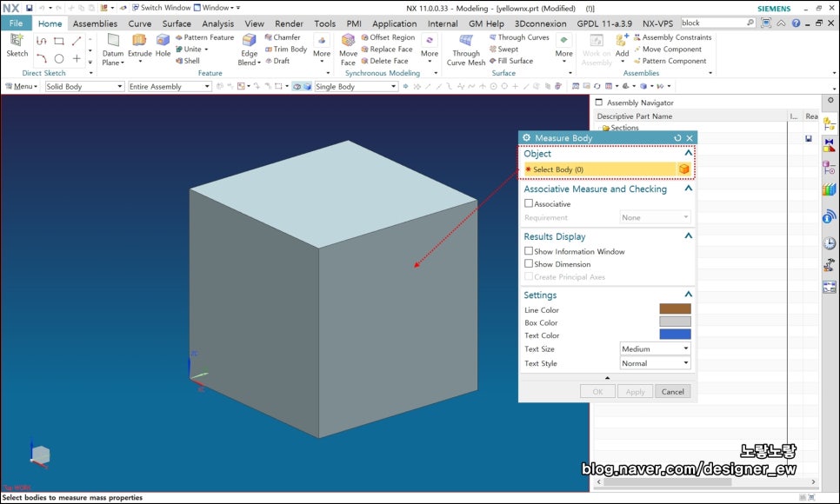Open the Text Style dropdown
Image resolution: width=840 pixels, height=504 pixels.
tap(655, 363)
